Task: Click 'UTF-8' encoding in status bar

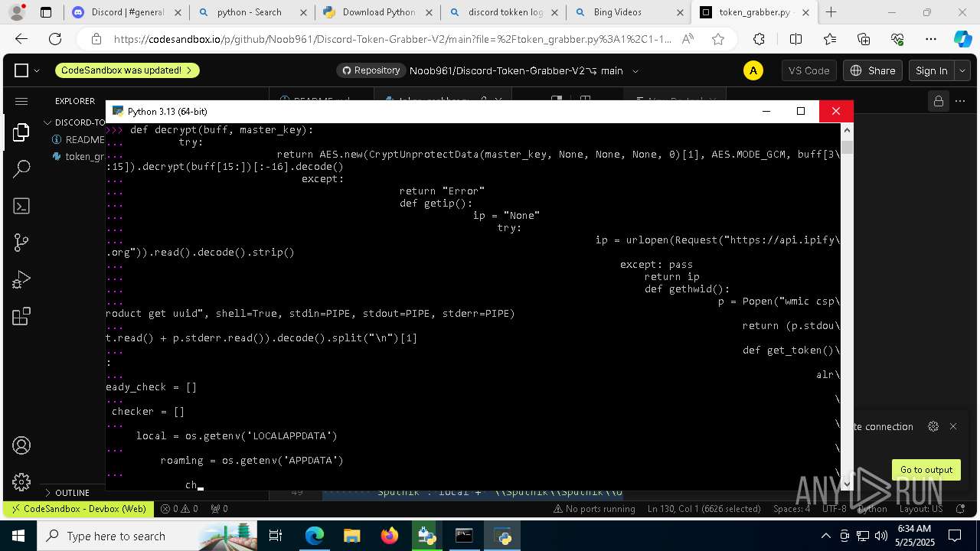Action: point(834,509)
